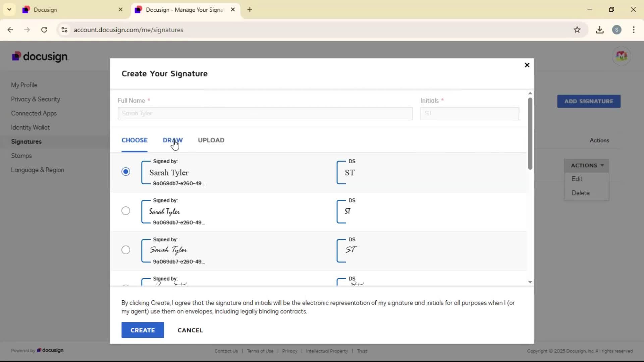The width and height of the screenshot is (644, 362).
Task: Expand the ACTIONS dropdown
Action: pos(587,166)
